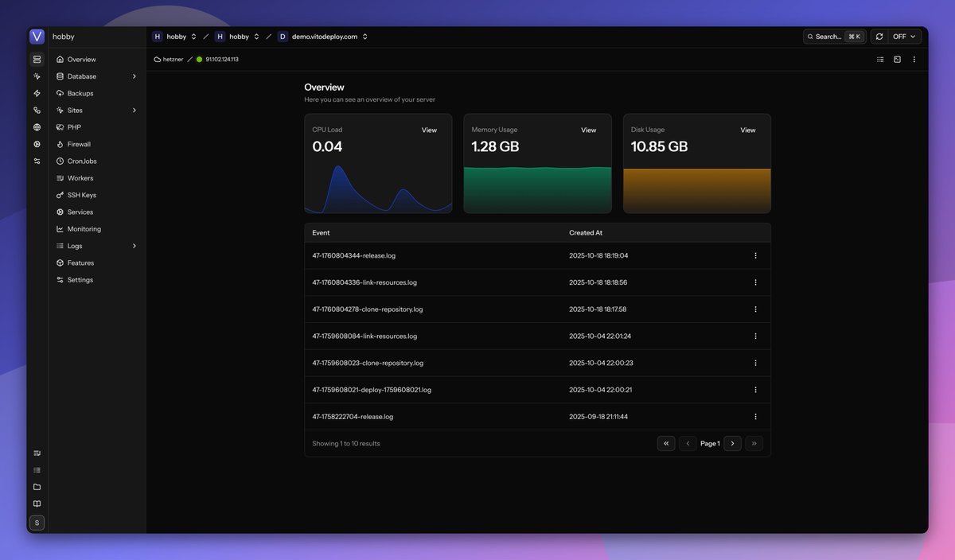Expand the Logs submenu chevron
Viewport: 955px width, 560px height.
coord(134,246)
